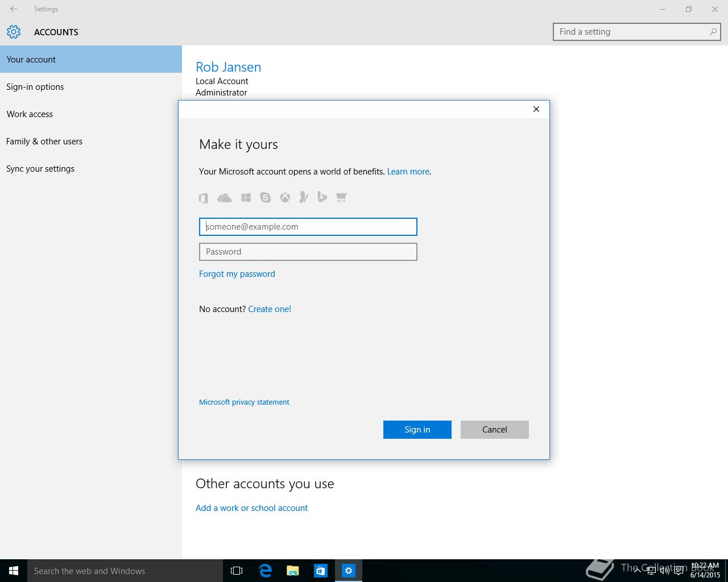728x582 pixels.
Task: Click the Settings app taskbar icon
Action: (x=349, y=571)
